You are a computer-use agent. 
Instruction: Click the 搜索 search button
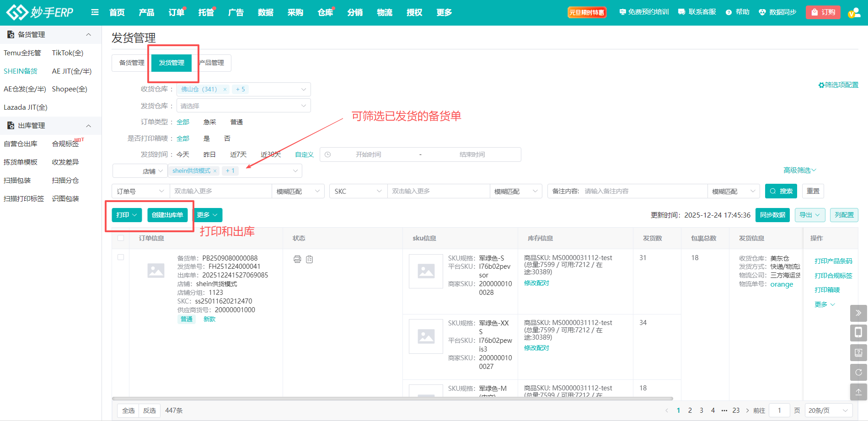coord(781,191)
